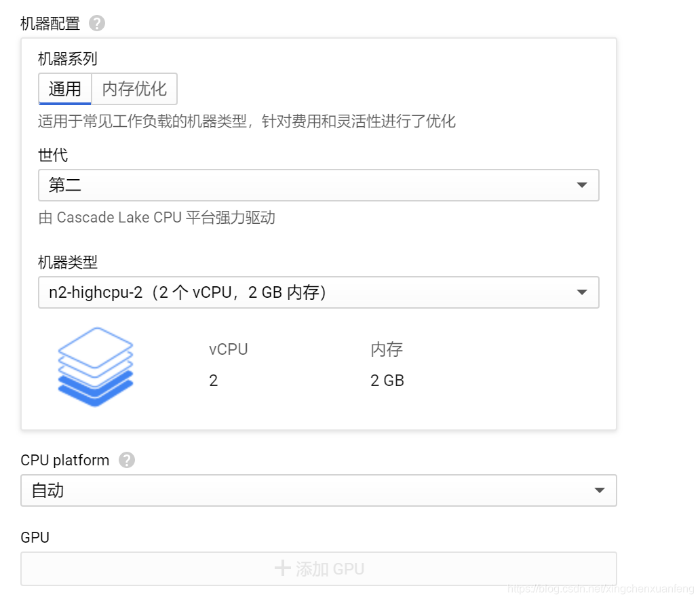Image resolution: width=700 pixels, height=601 pixels.
Task: Click the 世代 dropdown arrow
Action: [x=583, y=185]
